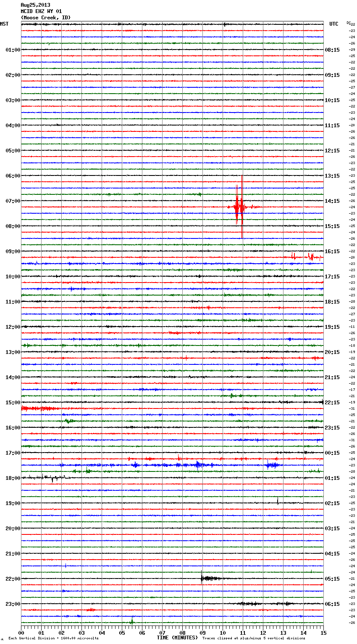Click the '08:00' MST time label
This screenshot has width=357, height=644.
[13, 226]
